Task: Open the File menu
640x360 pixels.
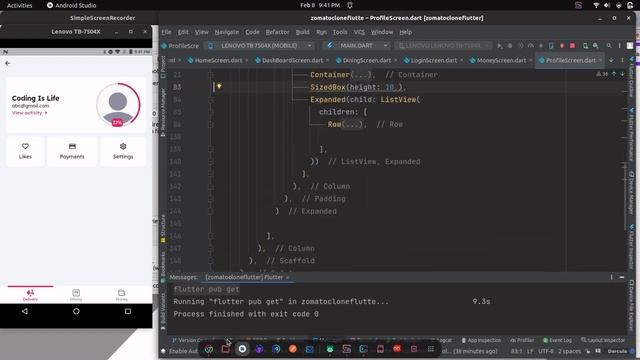Action: [x=167, y=32]
